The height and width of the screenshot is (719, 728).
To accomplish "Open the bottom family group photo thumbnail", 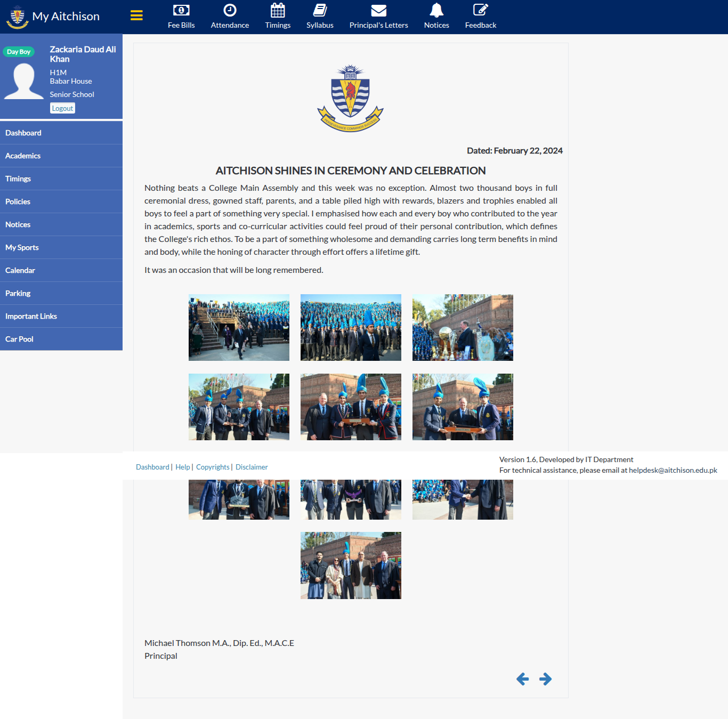I will tap(351, 565).
